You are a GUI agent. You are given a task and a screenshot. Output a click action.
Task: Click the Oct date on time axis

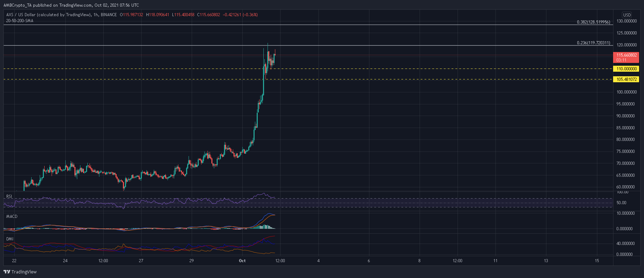pyautogui.click(x=242, y=261)
